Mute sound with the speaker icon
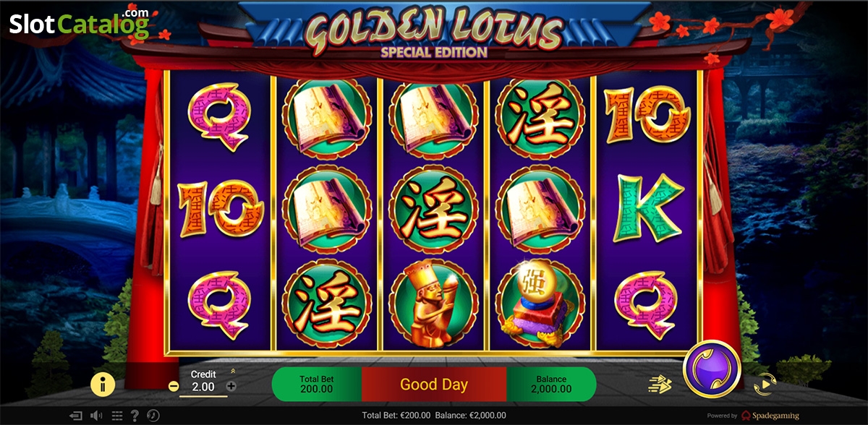This screenshot has width=868, height=425. pyautogui.click(x=95, y=416)
